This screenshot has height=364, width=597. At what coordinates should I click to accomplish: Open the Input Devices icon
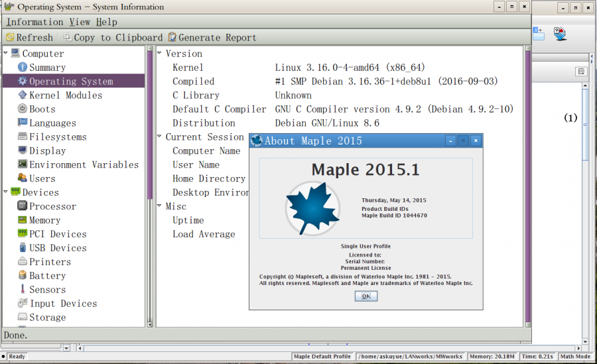(x=23, y=303)
